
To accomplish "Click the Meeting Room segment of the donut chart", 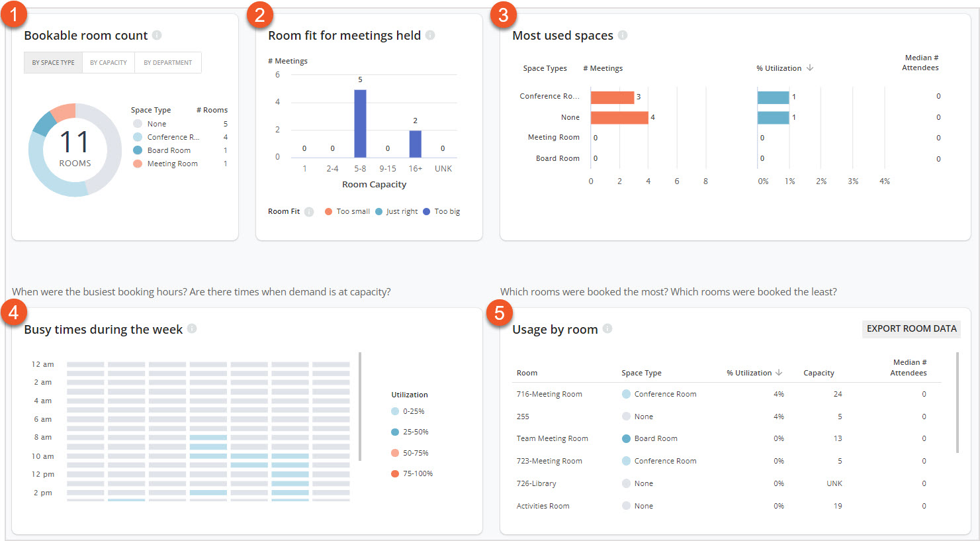I will [62, 110].
